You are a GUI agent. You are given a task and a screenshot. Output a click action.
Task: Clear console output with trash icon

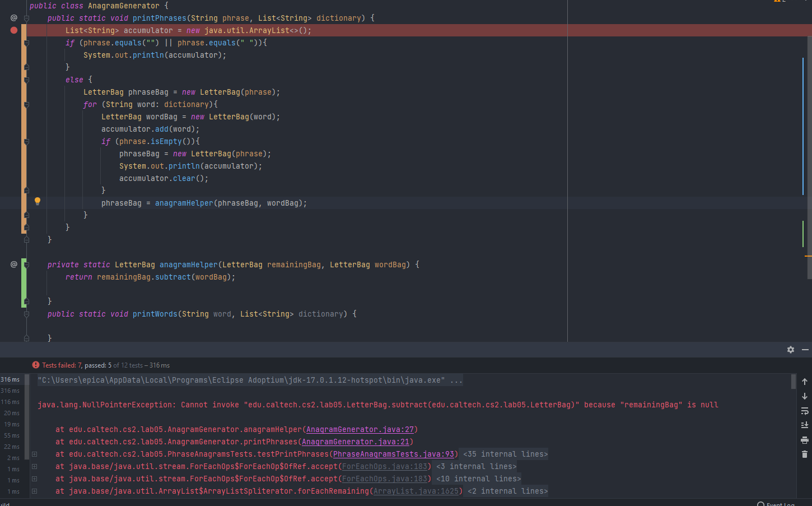coord(804,454)
